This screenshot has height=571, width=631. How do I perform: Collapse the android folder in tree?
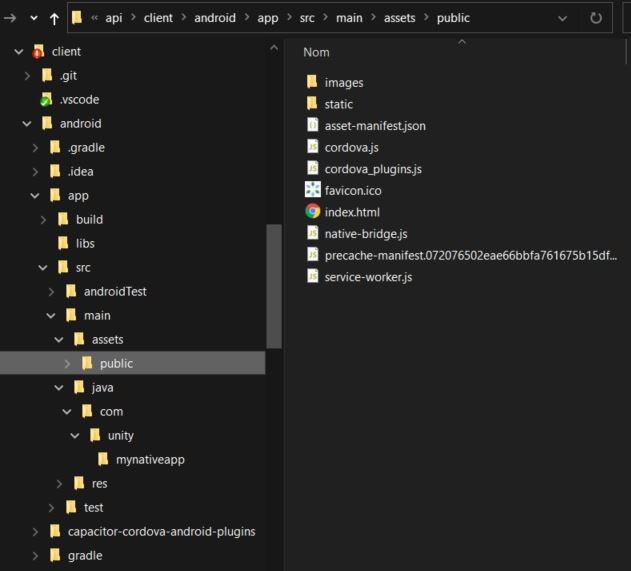27,124
